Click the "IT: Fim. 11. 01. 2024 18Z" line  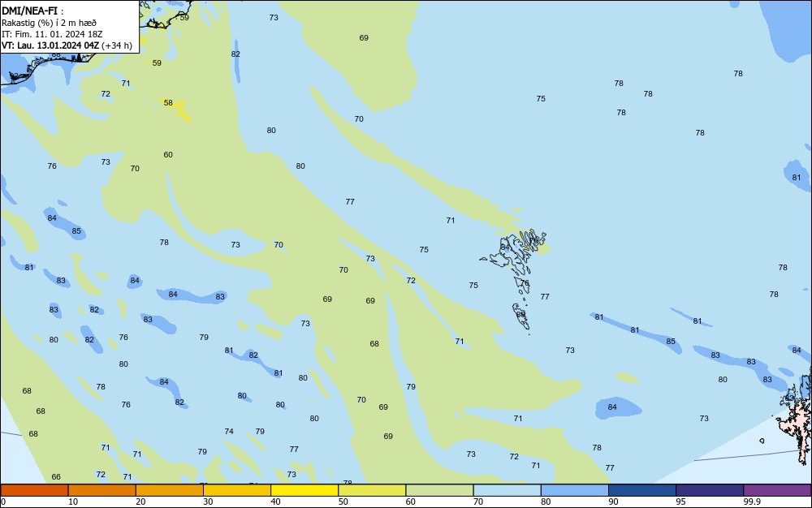(52, 34)
